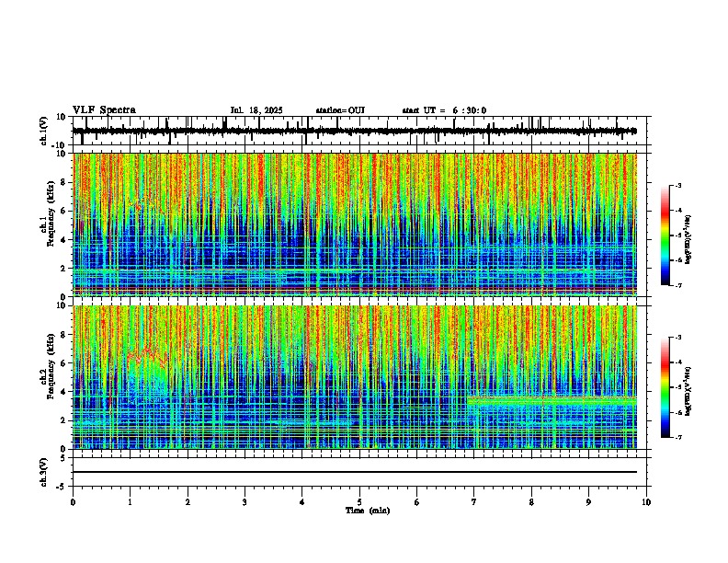Click the time-axis tick label "7"
This screenshot has height=563, width=728.
pyautogui.click(x=474, y=502)
